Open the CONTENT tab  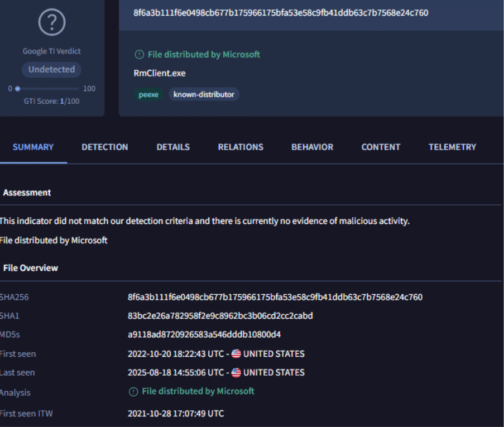[x=381, y=147]
